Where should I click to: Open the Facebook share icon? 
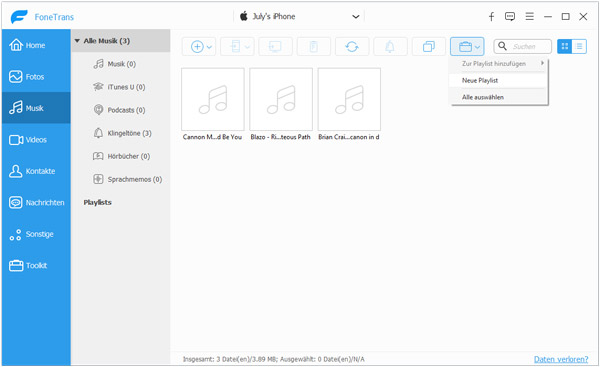click(491, 16)
